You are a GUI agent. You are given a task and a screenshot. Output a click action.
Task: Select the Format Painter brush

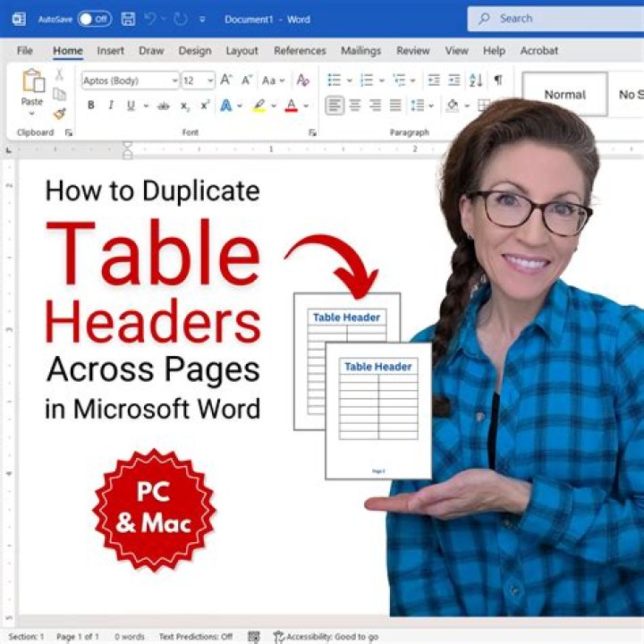(x=60, y=114)
